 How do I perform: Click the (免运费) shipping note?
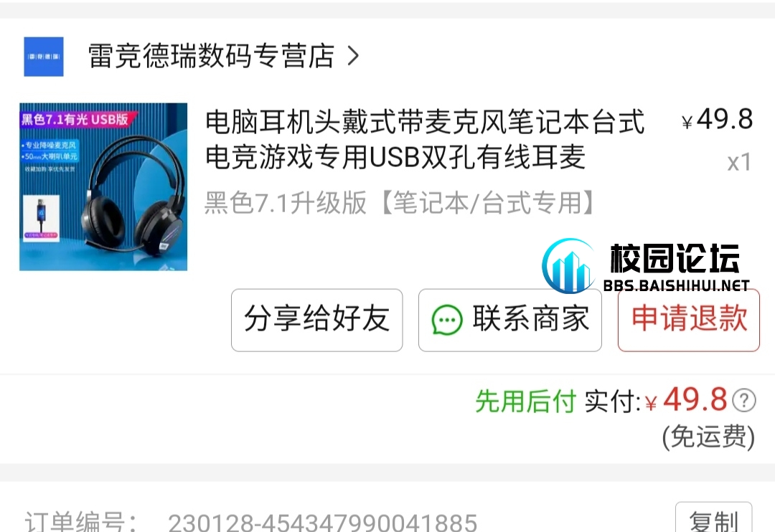(x=708, y=437)
